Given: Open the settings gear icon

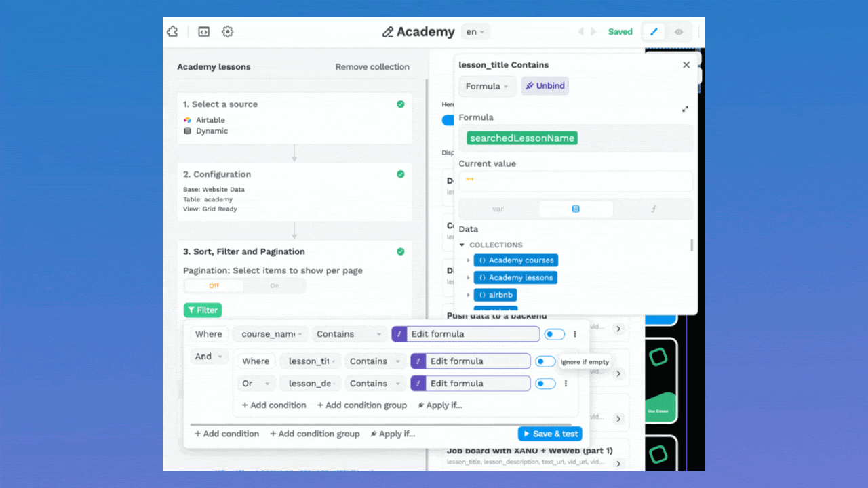Looking at the screenshot, I should pyautogui.click(x=228, y=32).
